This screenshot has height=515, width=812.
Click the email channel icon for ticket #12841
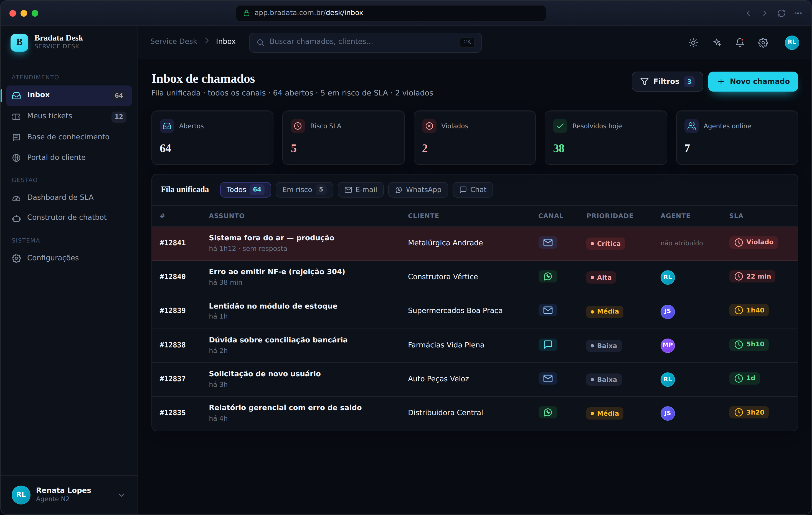coord(548,243)
